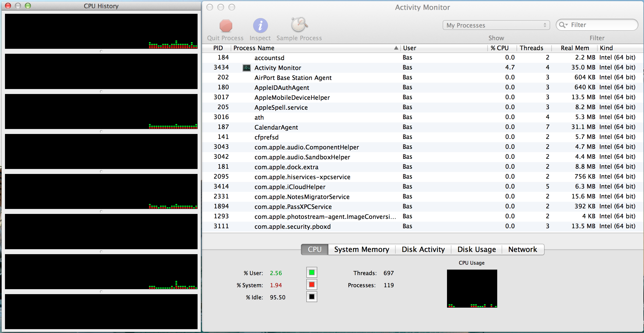Click the Quit Process stop-sign icon
This screenshot has height=333, width=644.
pyautogui.click(x=226, y=26)
